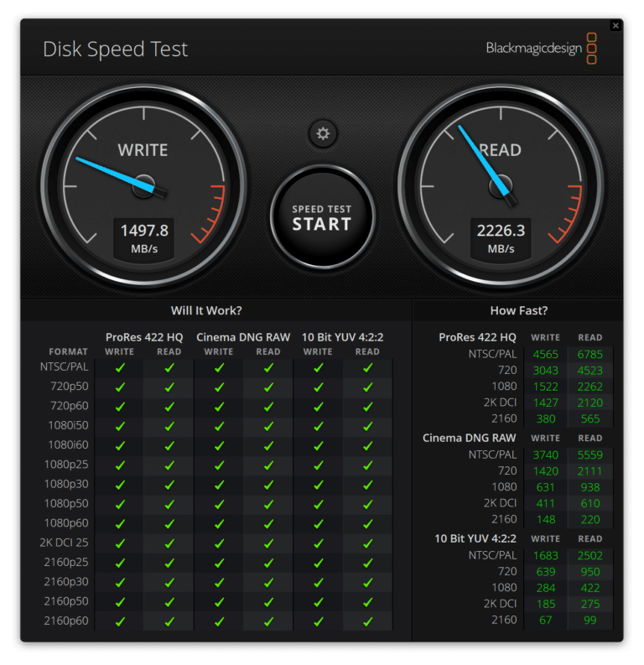Click Cinema DNG read checkmark for 1080p30
The height and width of the screenshot is (665, 644).
268,485
